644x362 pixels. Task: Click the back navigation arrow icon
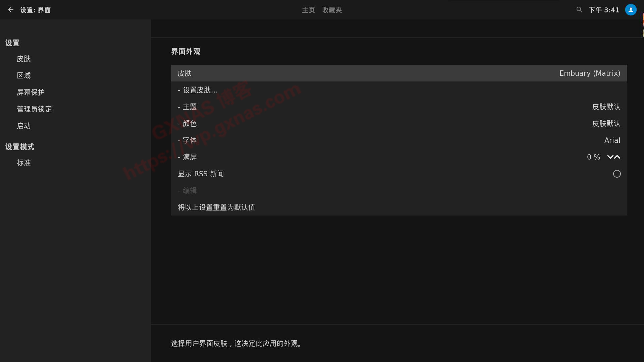coord(11,10)
